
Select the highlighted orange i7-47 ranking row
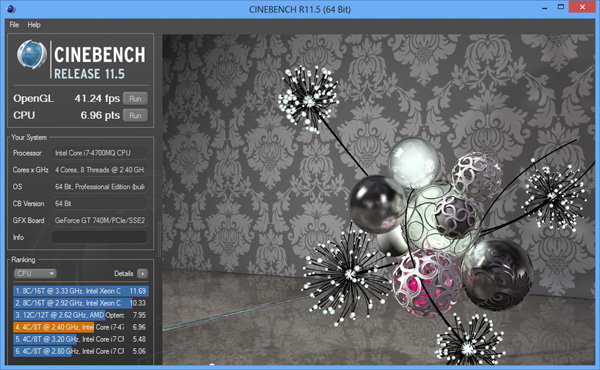(81, 327)
